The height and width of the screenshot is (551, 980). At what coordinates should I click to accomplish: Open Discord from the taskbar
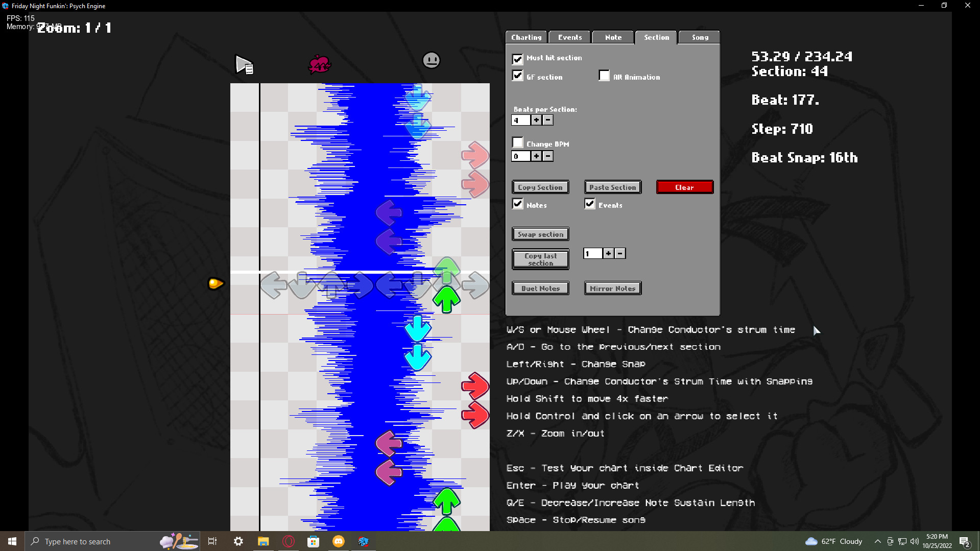pos(339,541)
